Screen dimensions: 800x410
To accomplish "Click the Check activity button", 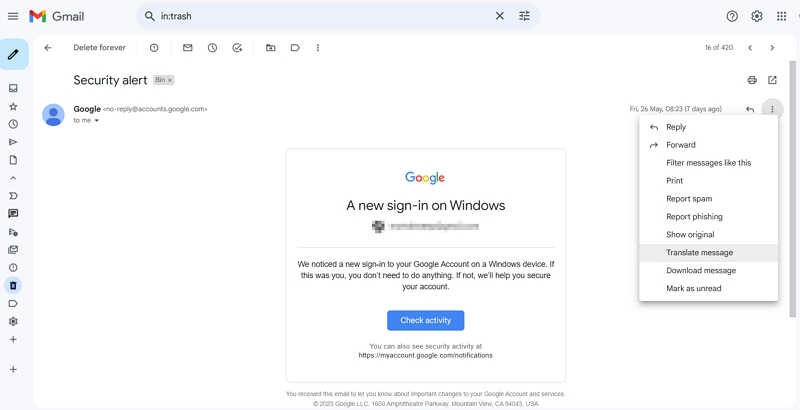I will [x=426, y=320].
